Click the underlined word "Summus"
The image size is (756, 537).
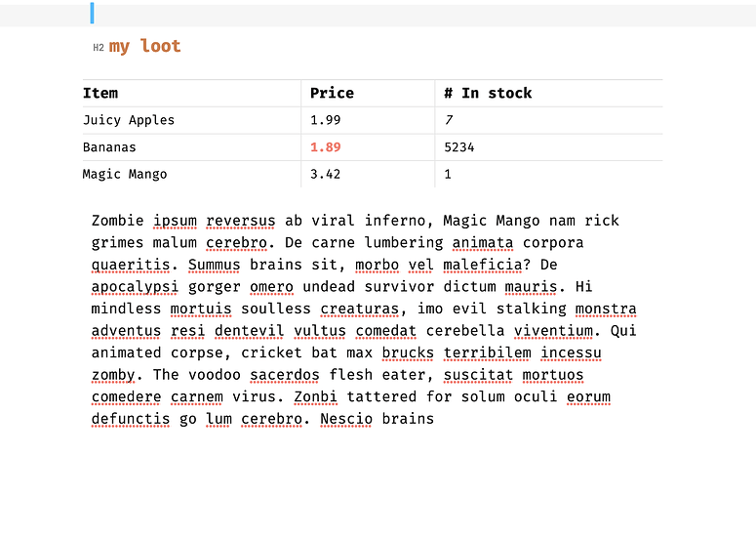pos(215,265)
